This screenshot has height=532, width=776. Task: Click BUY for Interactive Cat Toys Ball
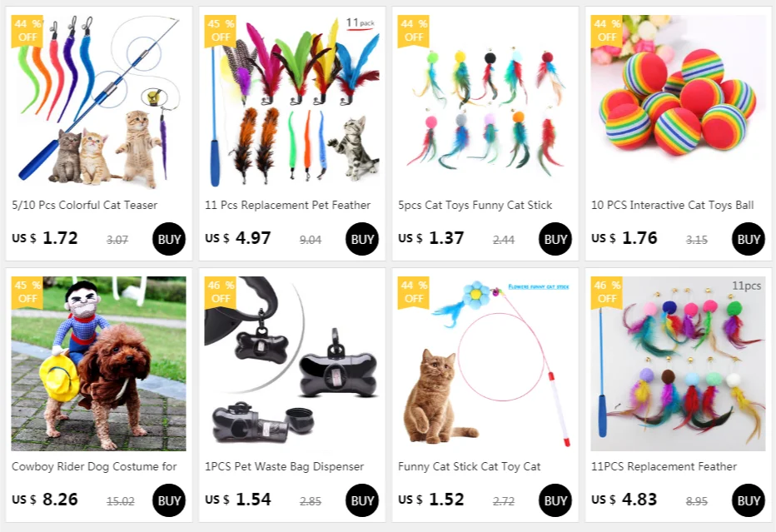click(x=748, y=239)
